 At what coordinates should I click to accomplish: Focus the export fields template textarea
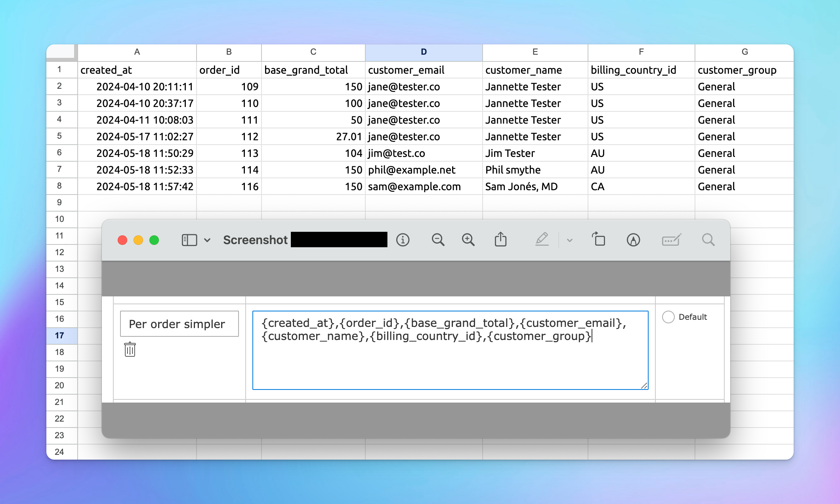(x=450, y=350)
